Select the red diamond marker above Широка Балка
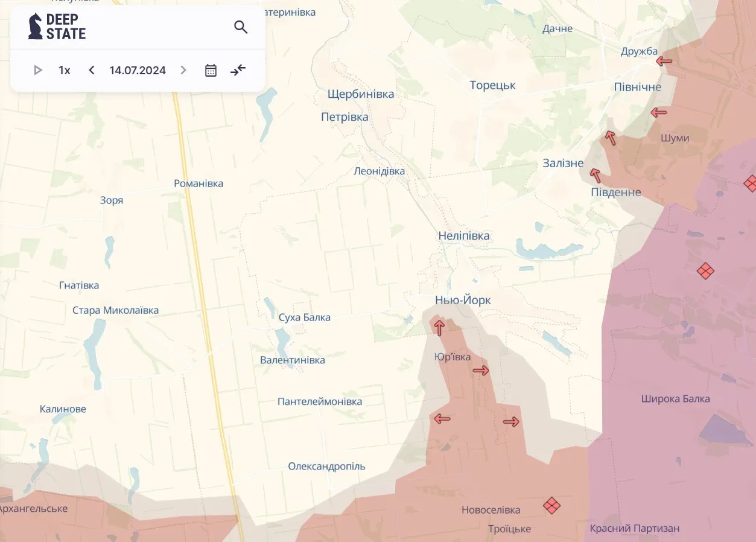756x542 pixels. [x=705, y=271]
